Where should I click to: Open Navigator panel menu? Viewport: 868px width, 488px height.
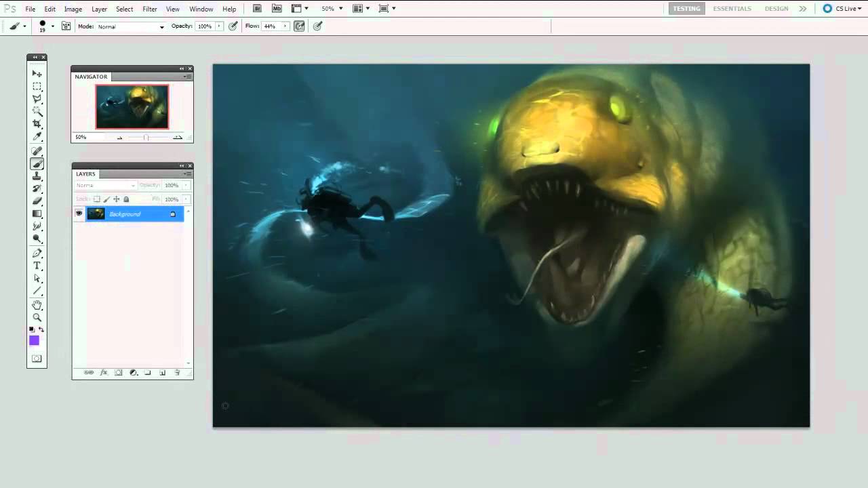(x=188, y=77)
